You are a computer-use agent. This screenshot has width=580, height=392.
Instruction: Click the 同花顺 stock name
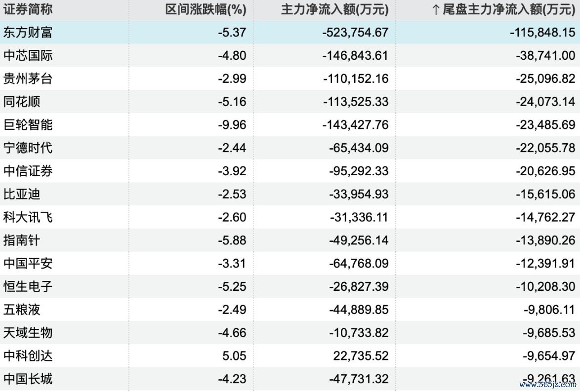[22, 101]
